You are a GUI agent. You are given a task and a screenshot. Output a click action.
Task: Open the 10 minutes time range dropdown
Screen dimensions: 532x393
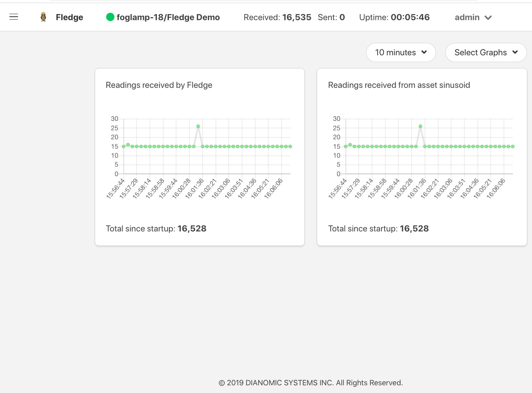point(401,52)
